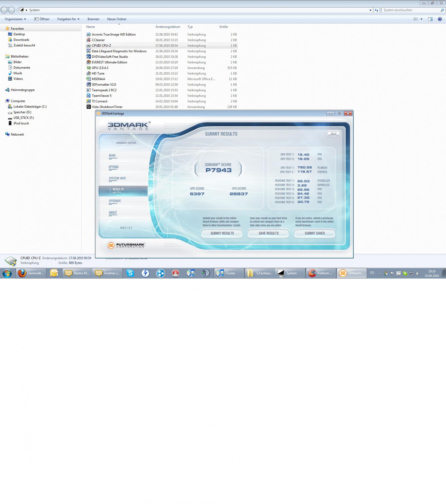
Task: Open Explorer help question mark icon
Action: coord(440,19)
